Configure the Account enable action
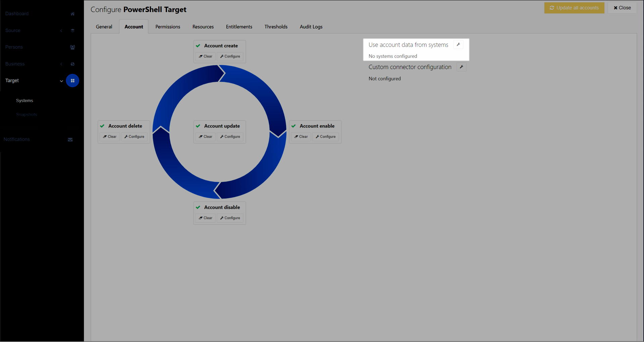644x342 pixels. pos(326,137)
